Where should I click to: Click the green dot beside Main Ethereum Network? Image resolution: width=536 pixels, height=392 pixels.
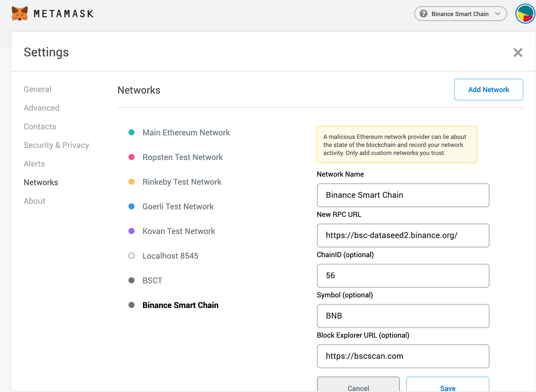131,132
